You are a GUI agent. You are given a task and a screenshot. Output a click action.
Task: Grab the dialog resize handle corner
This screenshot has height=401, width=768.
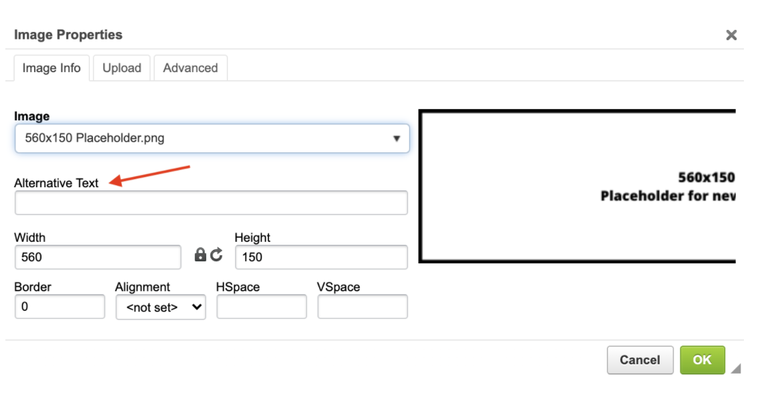pyautogui.click(x=735, y=369)
